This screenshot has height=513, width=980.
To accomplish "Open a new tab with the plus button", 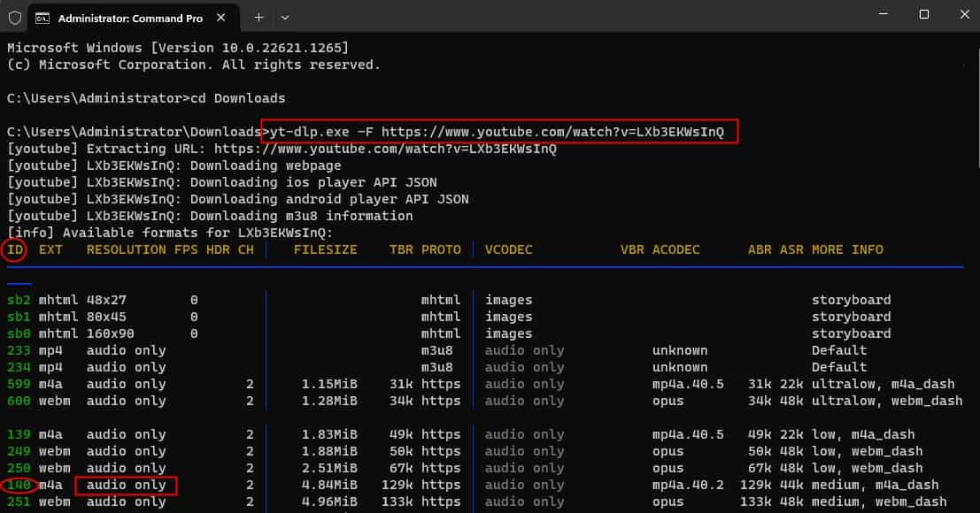I will (x=259, y=17).
